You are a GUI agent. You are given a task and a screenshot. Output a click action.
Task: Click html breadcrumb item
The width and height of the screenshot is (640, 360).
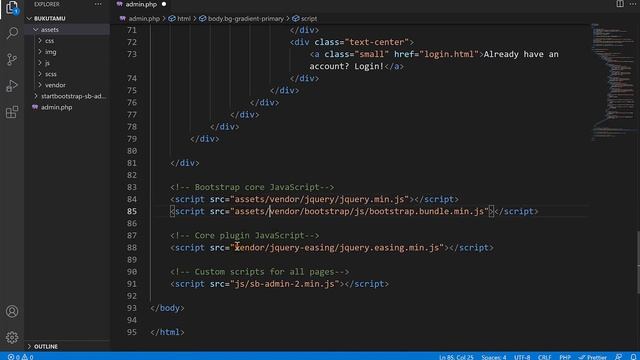[x=180, y=18]
